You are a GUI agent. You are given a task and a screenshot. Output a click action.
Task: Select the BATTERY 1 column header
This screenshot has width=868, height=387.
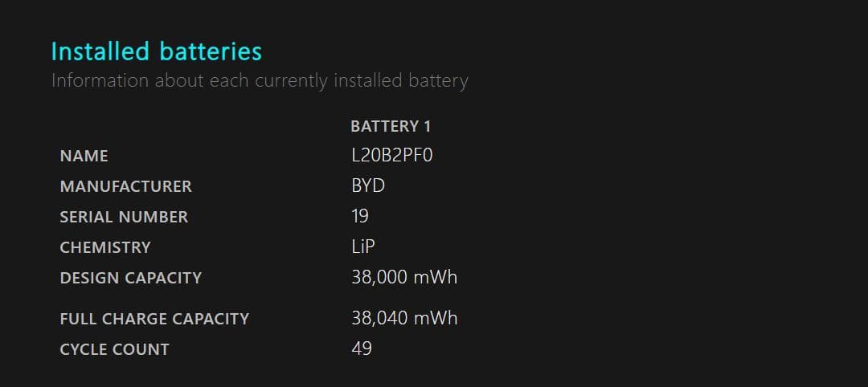click(x=391, y=126)
